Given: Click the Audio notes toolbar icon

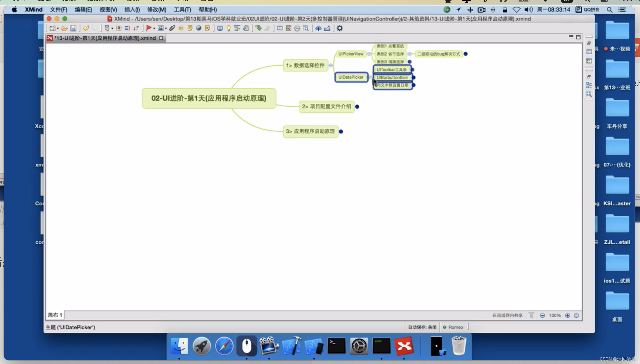Looking at the screenshot, I should (207, 28).
